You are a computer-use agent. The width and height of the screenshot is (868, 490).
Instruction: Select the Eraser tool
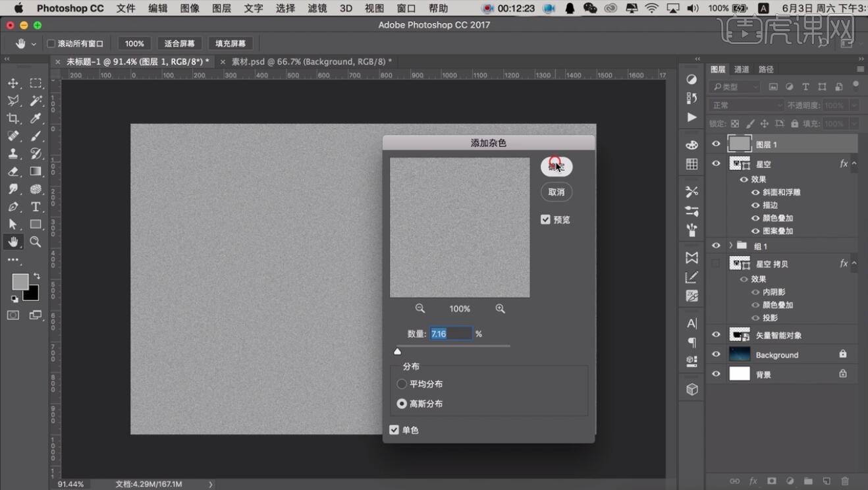point(13,171)
